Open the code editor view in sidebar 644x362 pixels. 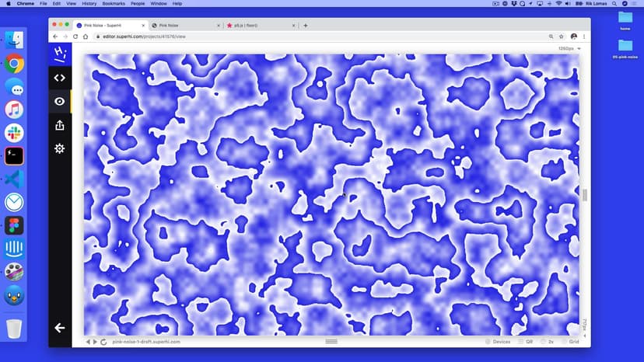point(59,78)
